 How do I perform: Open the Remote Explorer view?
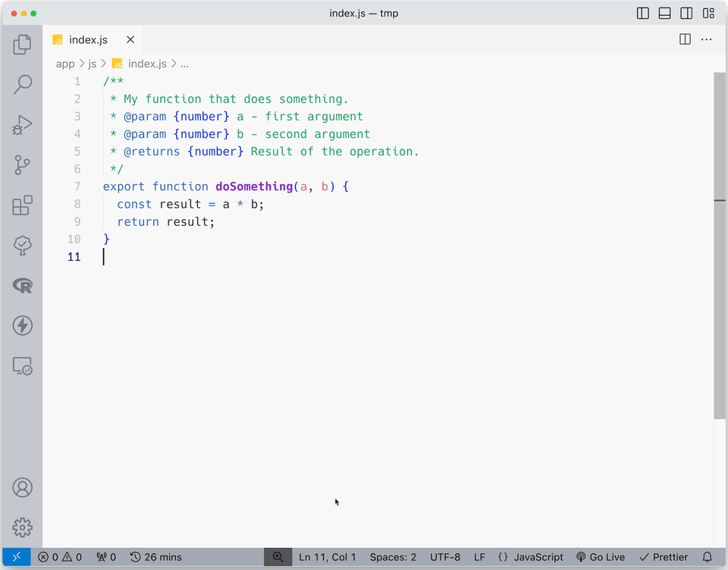[x=22, y=366]
